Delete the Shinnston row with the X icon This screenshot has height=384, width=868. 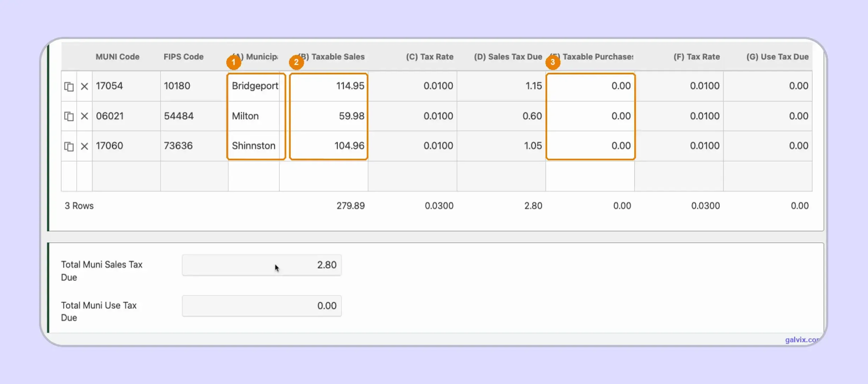tap(84, 146)
